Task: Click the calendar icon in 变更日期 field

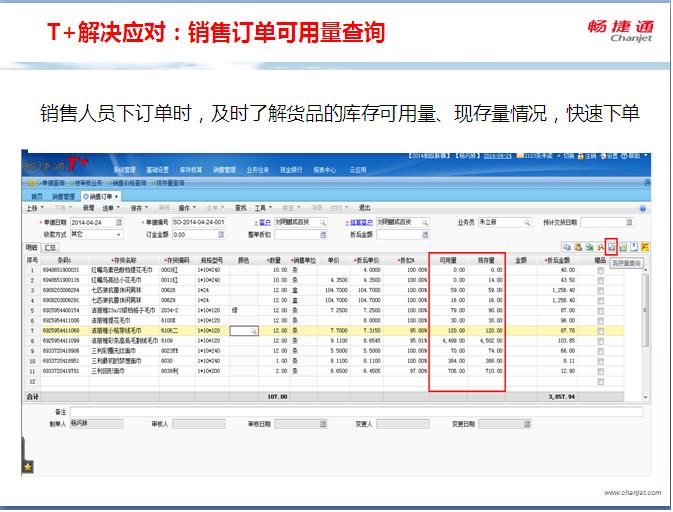Action: tap(527, 424)
